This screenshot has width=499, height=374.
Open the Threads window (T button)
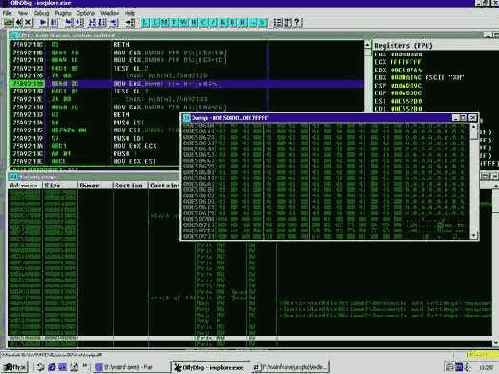tap(175, 23)
